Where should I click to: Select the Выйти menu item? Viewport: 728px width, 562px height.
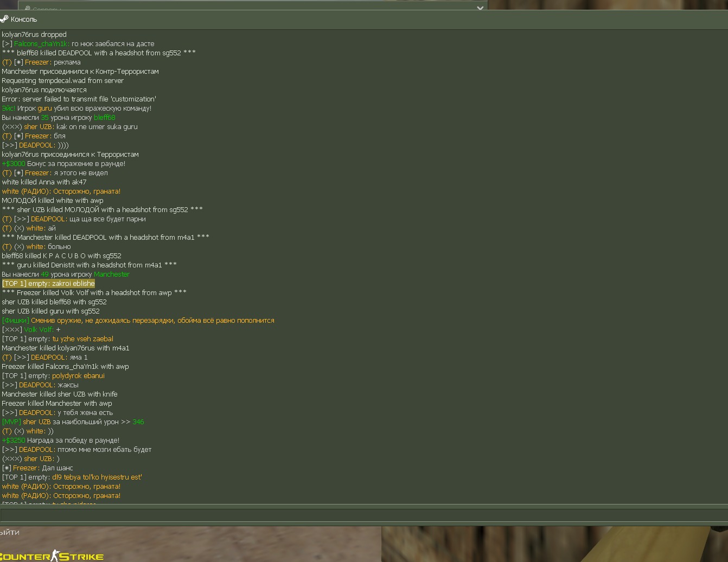coord(10,533)
